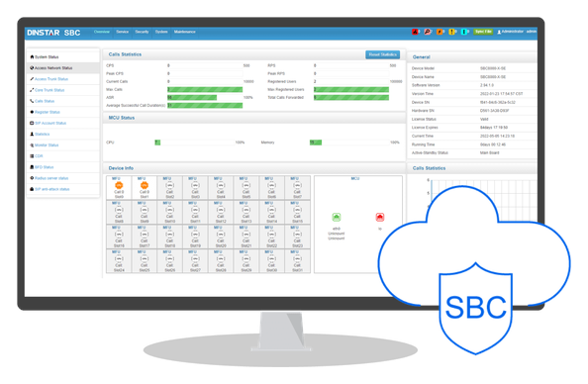
Task: Select the MFU Slot31 card icon
Action: 297,258
